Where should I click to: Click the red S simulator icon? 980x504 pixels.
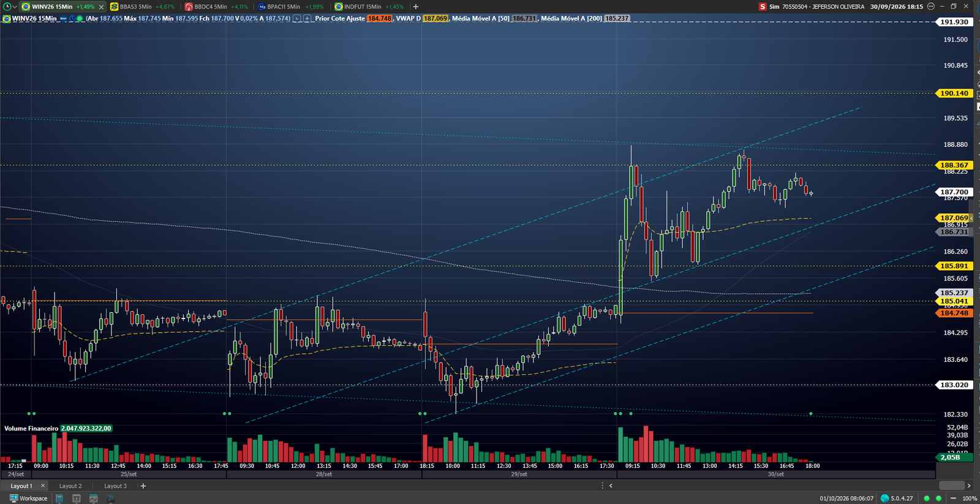(x=763, y=7)
